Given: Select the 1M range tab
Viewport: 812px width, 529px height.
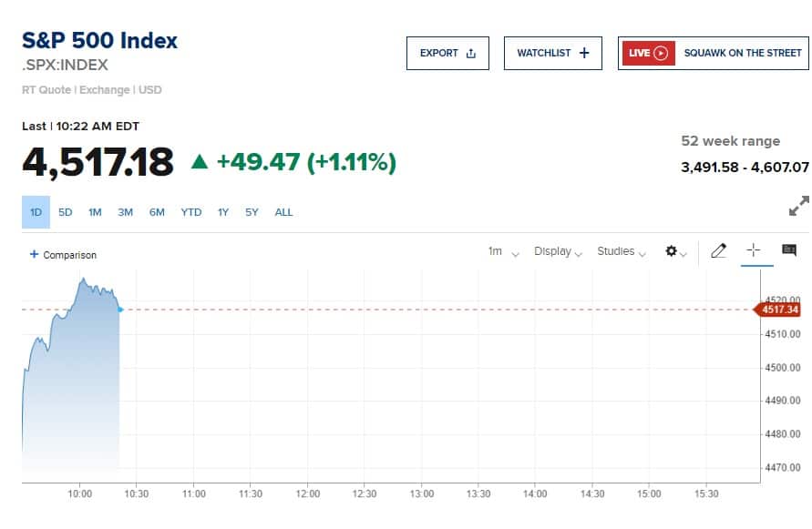Looking at the screenshot, I should coord(95,212).
